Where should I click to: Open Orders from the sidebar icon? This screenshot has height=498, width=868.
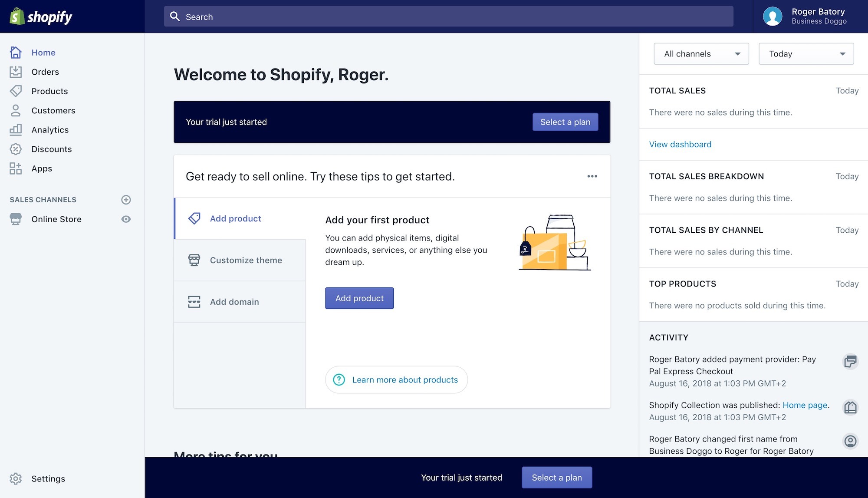pyautogui.click(x=16, y=72)
